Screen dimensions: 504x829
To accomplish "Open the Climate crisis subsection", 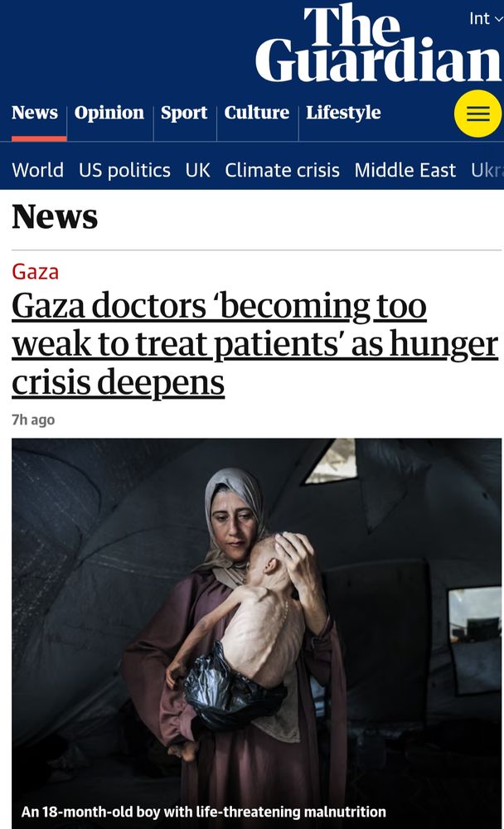I will [282, 170].
